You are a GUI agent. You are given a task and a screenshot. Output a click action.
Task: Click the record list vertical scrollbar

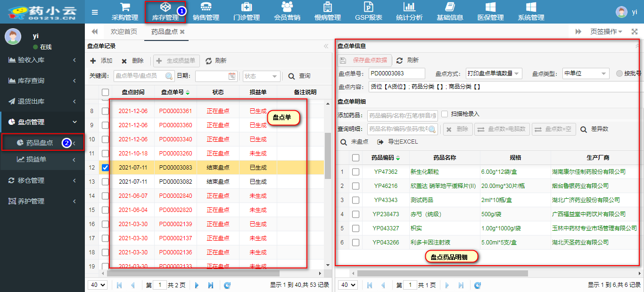(328, 155)
